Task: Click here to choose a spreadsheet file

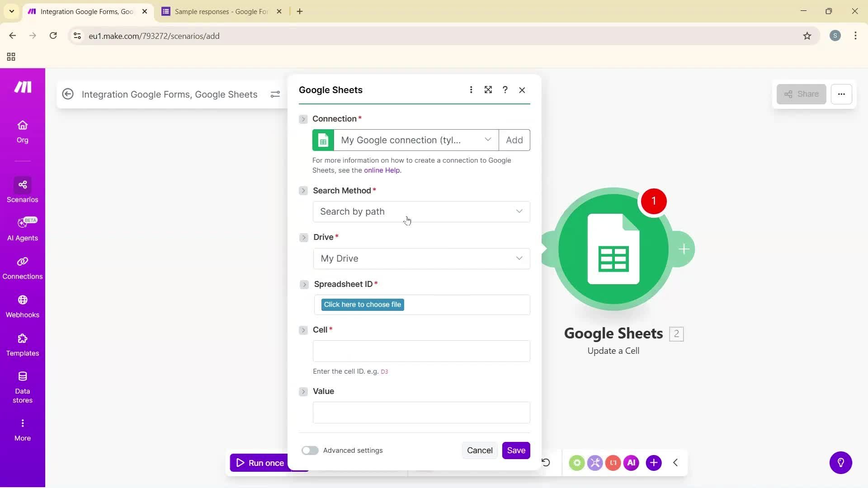Action: click(362, 304)
